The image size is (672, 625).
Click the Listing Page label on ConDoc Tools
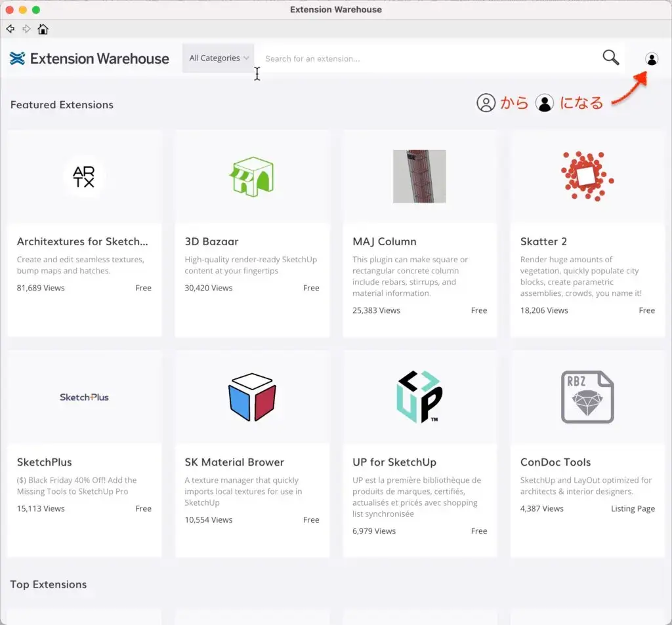(633, 508)
